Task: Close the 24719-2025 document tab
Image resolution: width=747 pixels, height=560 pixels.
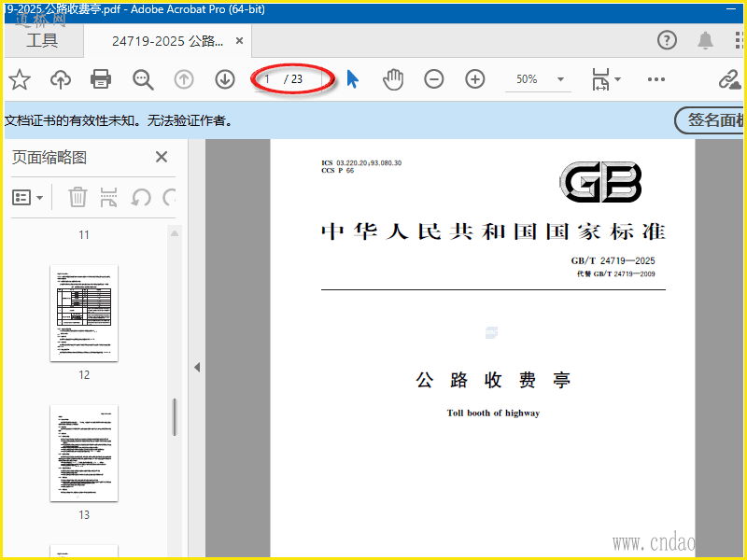Action: coord(240,41)
